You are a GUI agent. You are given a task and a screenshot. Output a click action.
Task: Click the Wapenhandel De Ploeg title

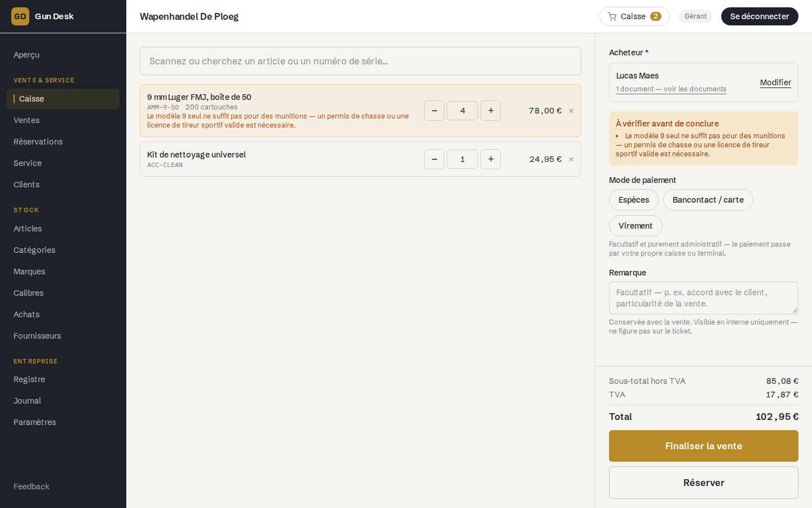click(x=189, y=16)
